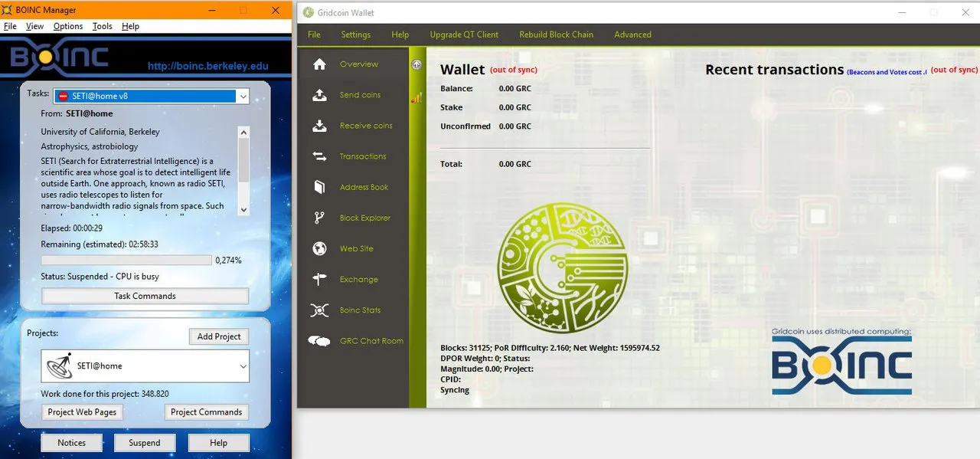This screenshot has width=980, height=459.
Task: Click the Block Explorer label
Action: [x=365, y=218]
